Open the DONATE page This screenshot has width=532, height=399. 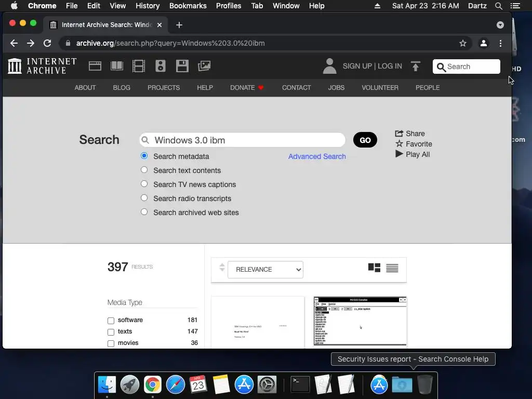pos(247,87)
